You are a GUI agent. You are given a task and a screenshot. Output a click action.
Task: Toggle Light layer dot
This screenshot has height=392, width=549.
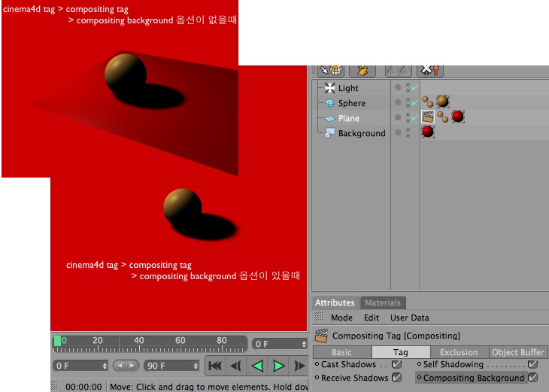398,87
